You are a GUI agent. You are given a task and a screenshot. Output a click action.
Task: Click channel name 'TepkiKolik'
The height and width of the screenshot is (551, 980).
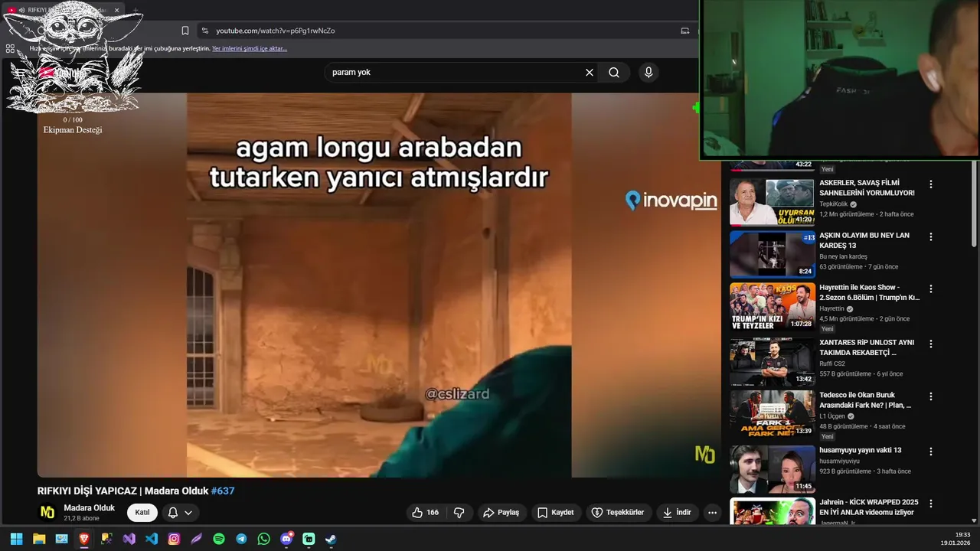834,204
